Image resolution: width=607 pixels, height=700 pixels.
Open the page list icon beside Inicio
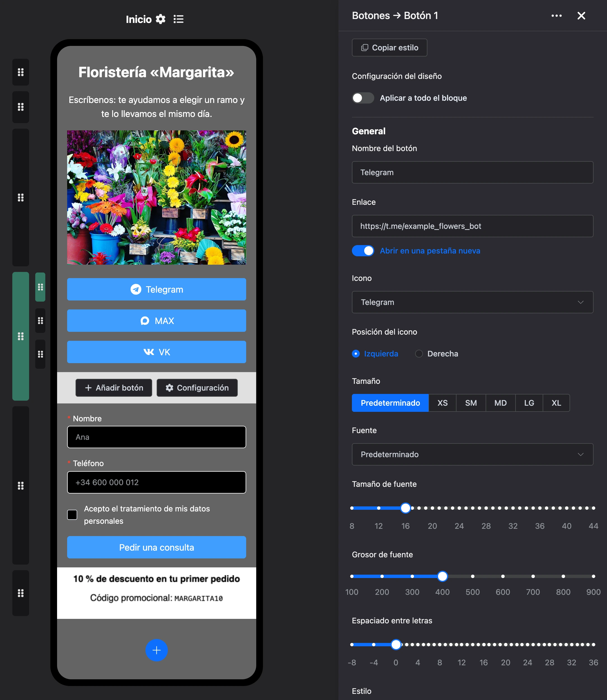(x=178, y=19)
